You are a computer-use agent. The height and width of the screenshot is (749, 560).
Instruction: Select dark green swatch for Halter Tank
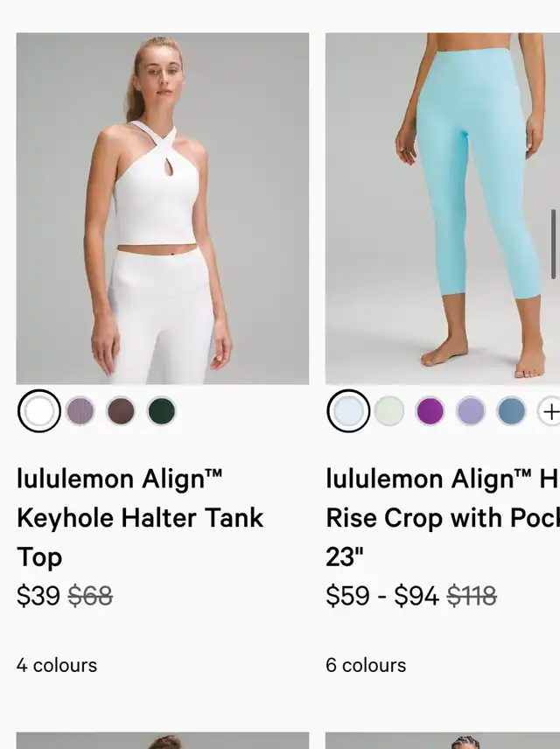pyautogui.click(x=162, y=411)
